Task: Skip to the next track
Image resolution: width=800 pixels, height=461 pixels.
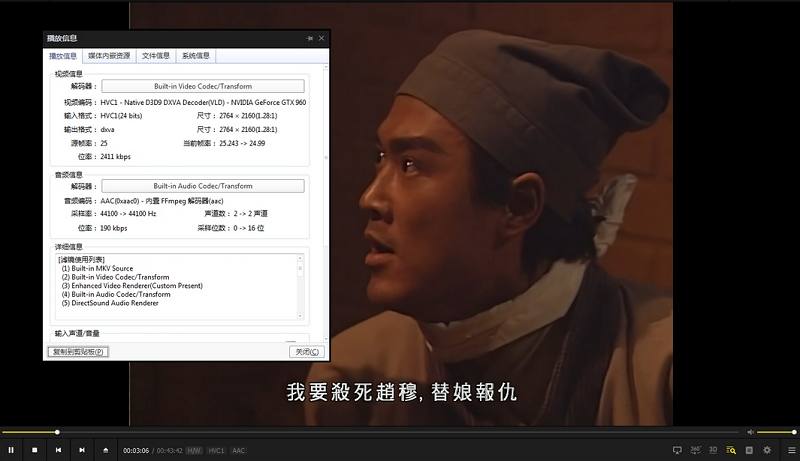Action: (x=81, y=450)
